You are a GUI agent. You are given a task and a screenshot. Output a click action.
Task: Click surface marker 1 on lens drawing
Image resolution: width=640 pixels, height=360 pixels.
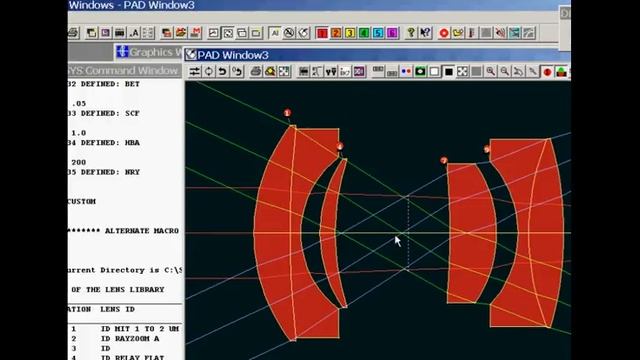tap(287, 113)
